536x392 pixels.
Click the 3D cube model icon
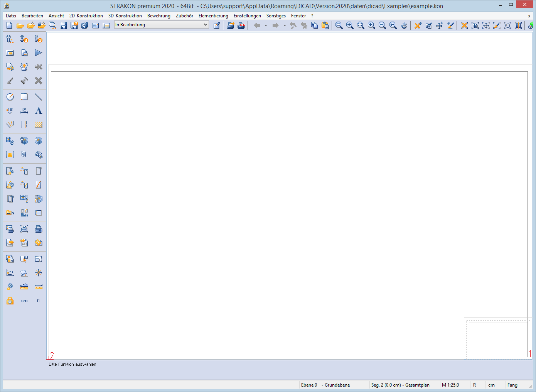point(38,141)
